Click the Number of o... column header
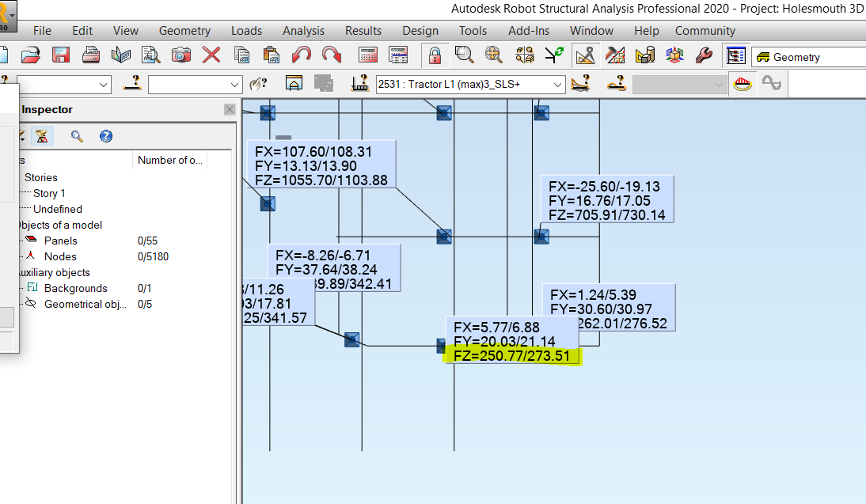This screenshot has height=504, width=866. pos(169,160)
